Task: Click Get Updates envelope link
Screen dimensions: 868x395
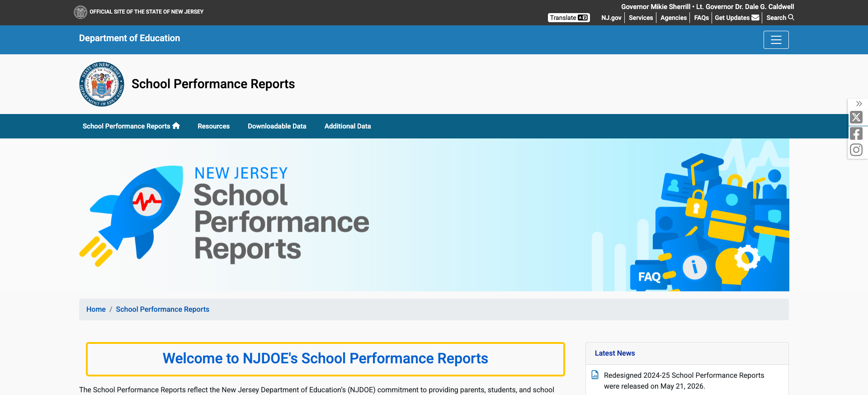Action: tap(737, 18)
